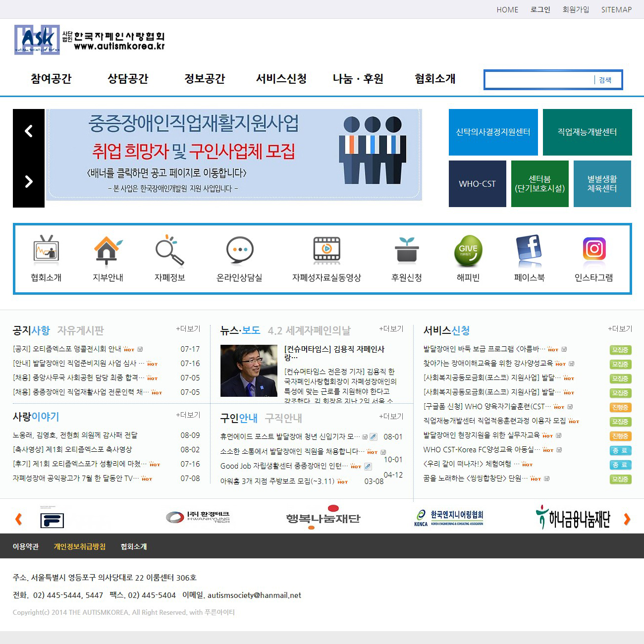Open the 인스타그램 Instagram icon
644x644 pixels.
pyautogui.click(x=594, y=250)
